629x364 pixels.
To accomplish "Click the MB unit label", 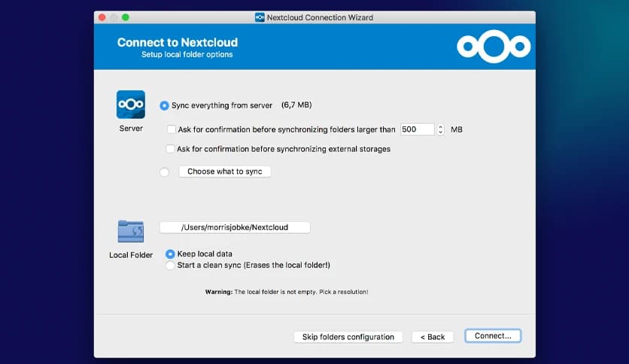I will [457, 129].
